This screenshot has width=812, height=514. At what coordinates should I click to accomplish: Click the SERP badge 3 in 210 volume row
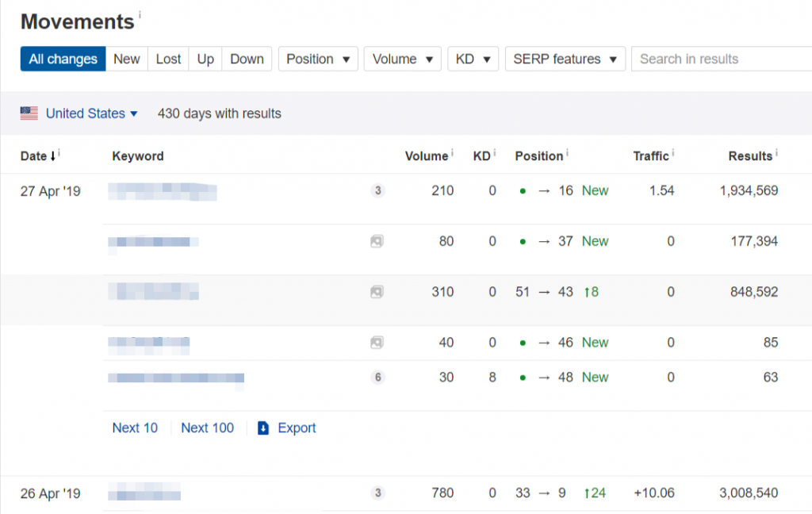pos(377,190)
